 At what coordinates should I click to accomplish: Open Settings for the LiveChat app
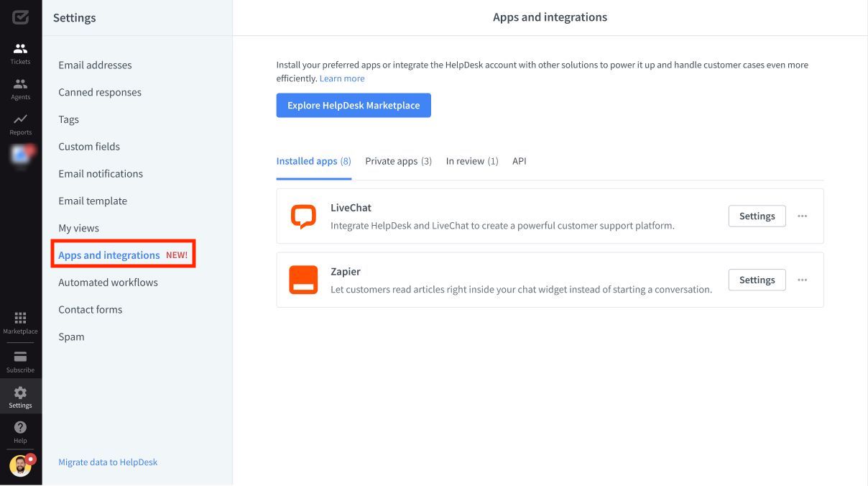(x=757, y=216)
